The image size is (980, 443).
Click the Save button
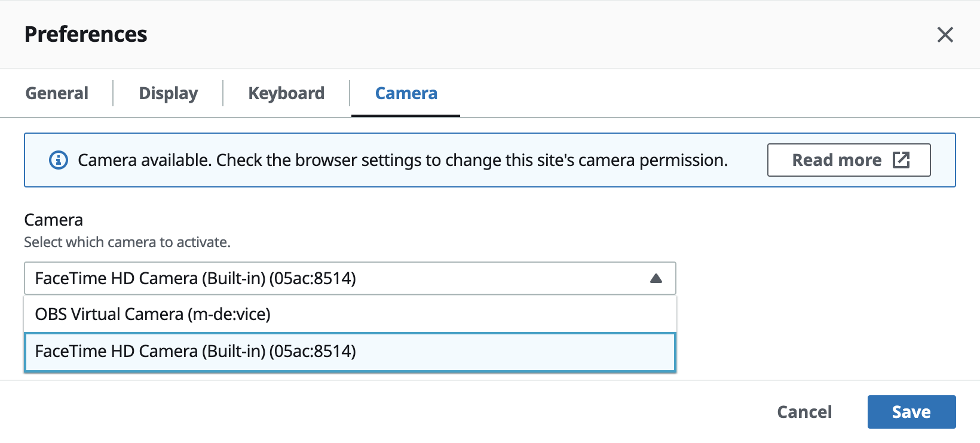tap(911, 411)
